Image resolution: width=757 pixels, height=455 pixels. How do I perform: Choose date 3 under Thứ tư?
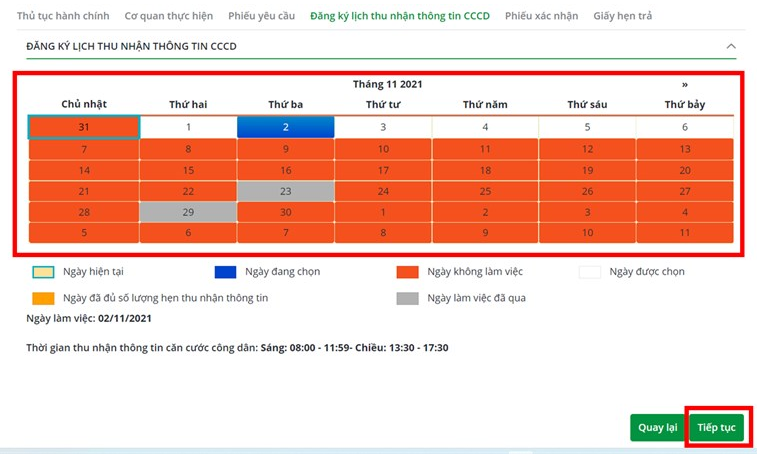pos(383,127)
